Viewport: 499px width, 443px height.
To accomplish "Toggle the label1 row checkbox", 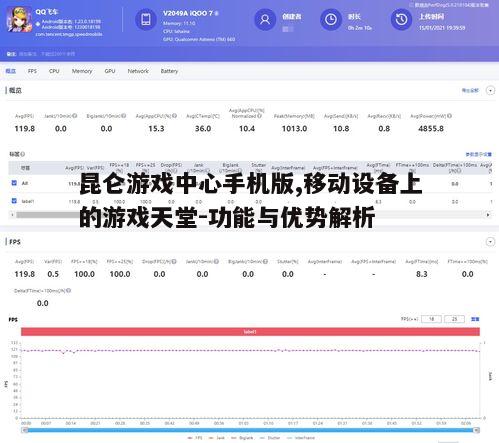I will (14, 201).
